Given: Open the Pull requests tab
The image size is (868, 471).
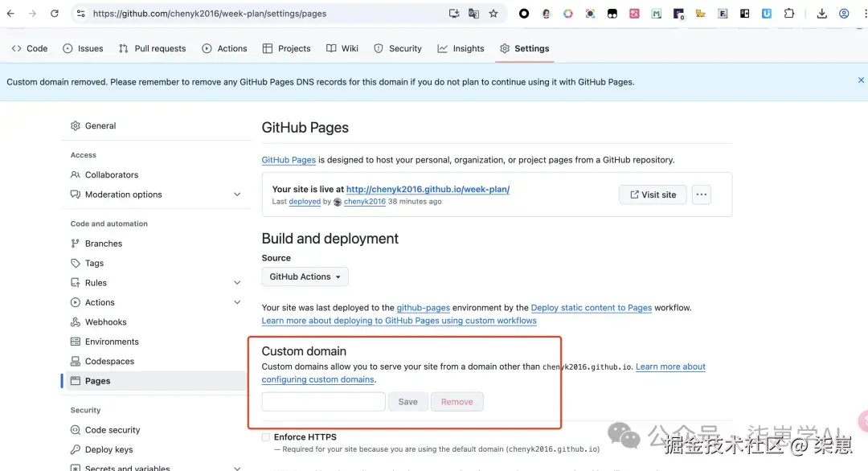Looking at the screenshot, I should (x=152, y=48).
